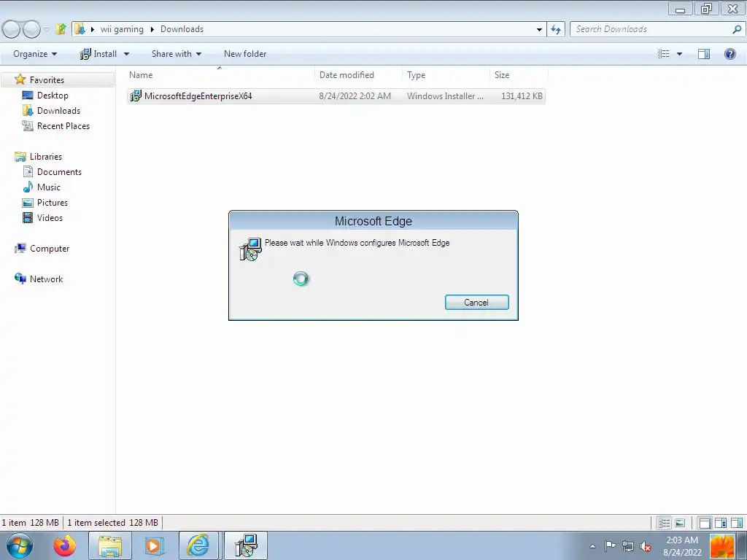Click the Microsoft Edge dialog title bar
The image size is (747, 560).
tap(373, 221)
